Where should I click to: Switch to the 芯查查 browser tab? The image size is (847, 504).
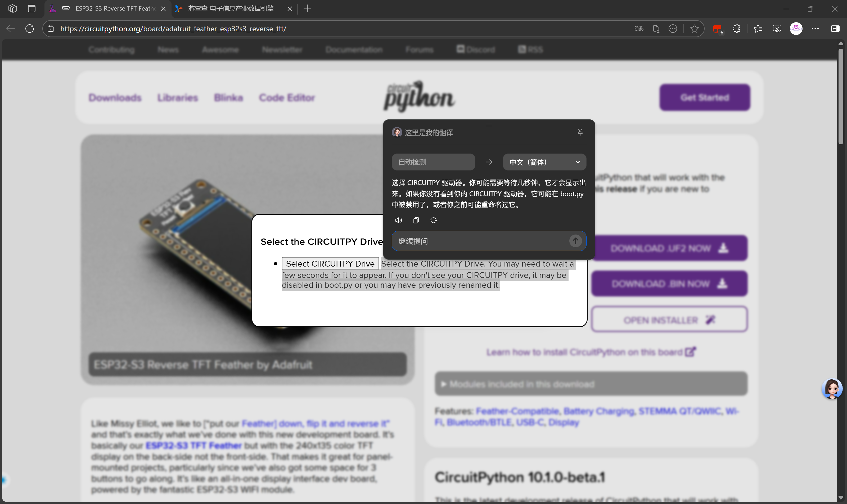[x=231, y=8]
